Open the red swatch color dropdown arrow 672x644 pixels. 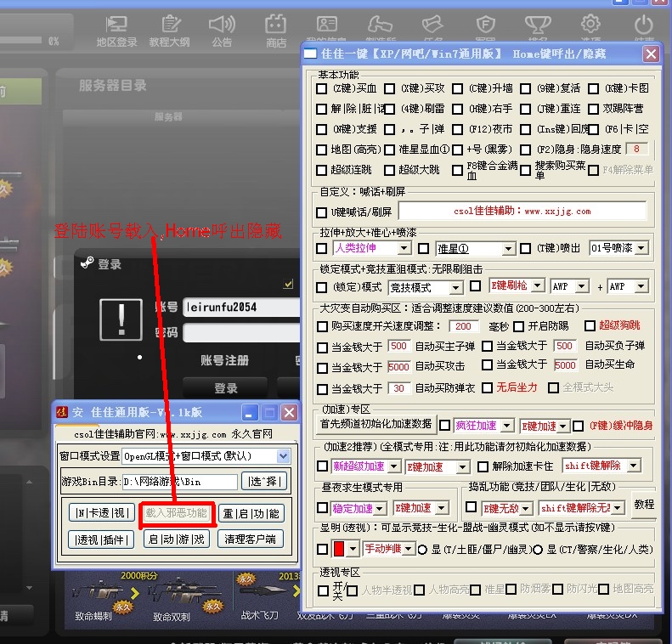(353, 549)
